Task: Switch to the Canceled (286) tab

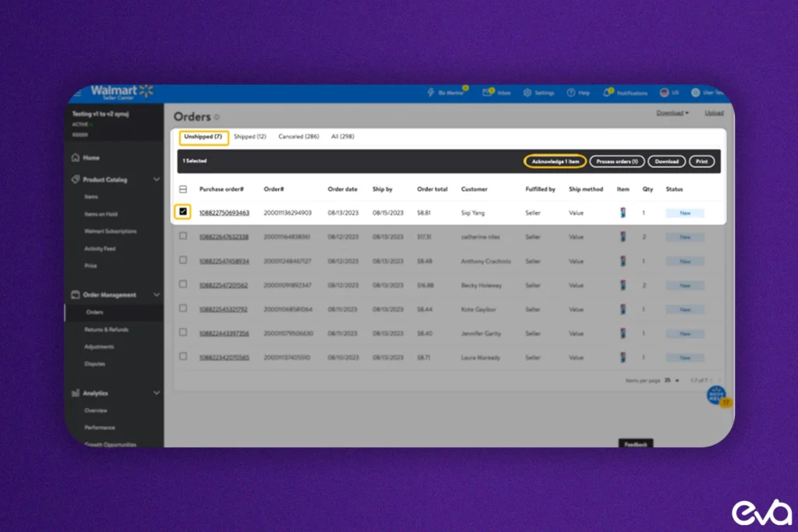Action: click(298, 137)
